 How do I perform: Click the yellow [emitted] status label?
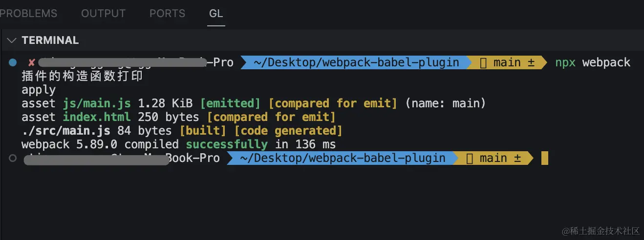click(x=231, y=103)
